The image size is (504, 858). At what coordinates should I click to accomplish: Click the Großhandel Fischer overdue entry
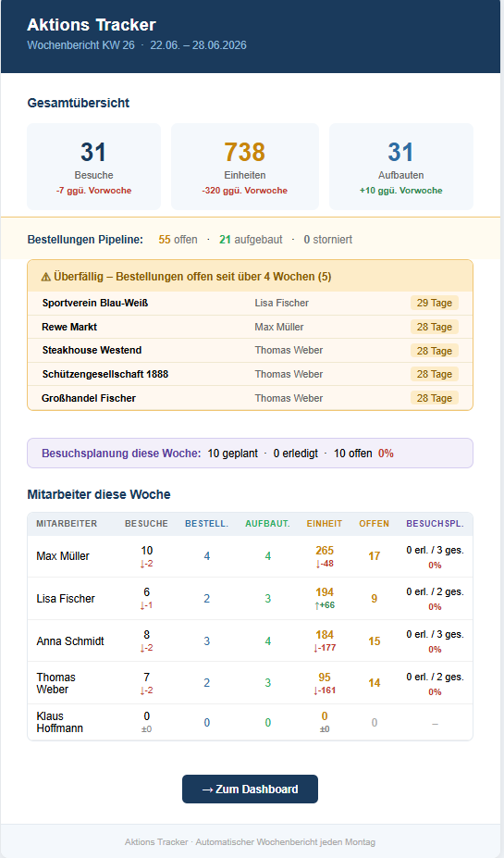(250, 398)
